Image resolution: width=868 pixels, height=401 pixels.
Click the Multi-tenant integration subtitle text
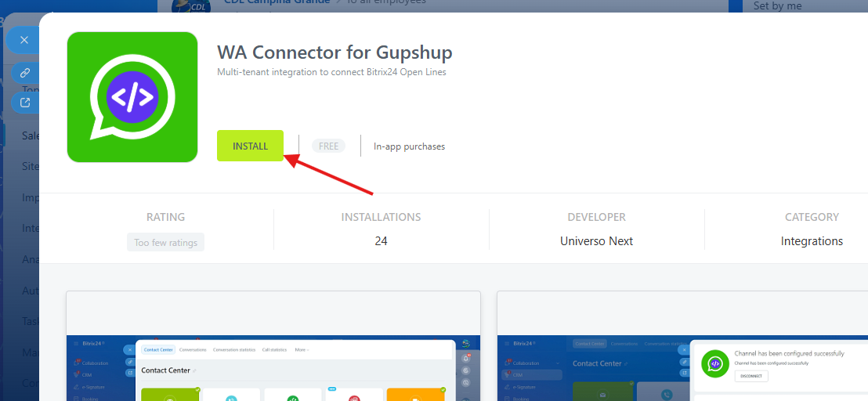(x=331, y=73)
